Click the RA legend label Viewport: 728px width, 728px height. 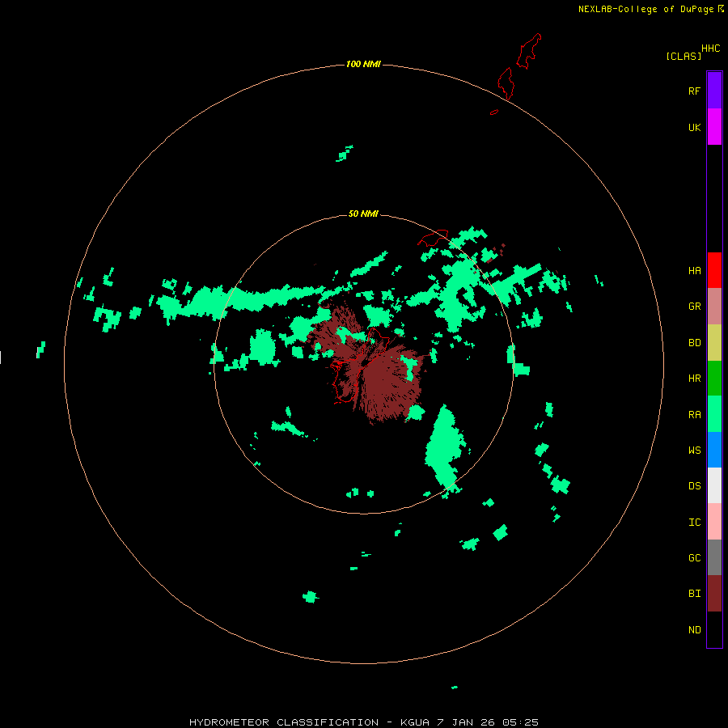[694, 415]
